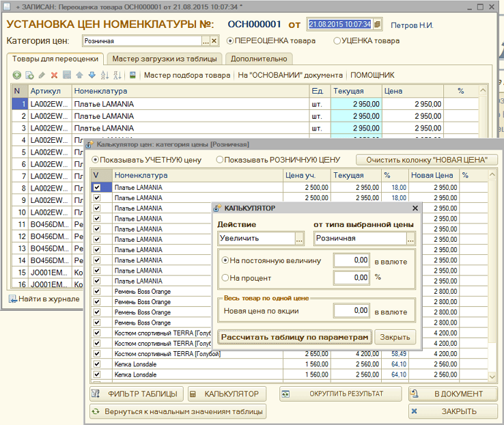The width and height of the screenshot is (504, 425).
Task: Click the Move row down arrow icon
Action: [92, 75]
